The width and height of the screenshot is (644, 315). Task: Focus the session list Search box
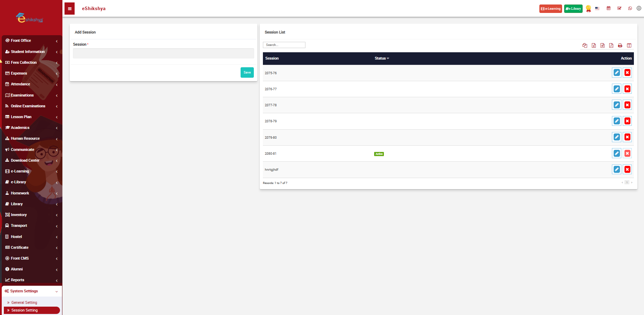click(x=284, y=45)
